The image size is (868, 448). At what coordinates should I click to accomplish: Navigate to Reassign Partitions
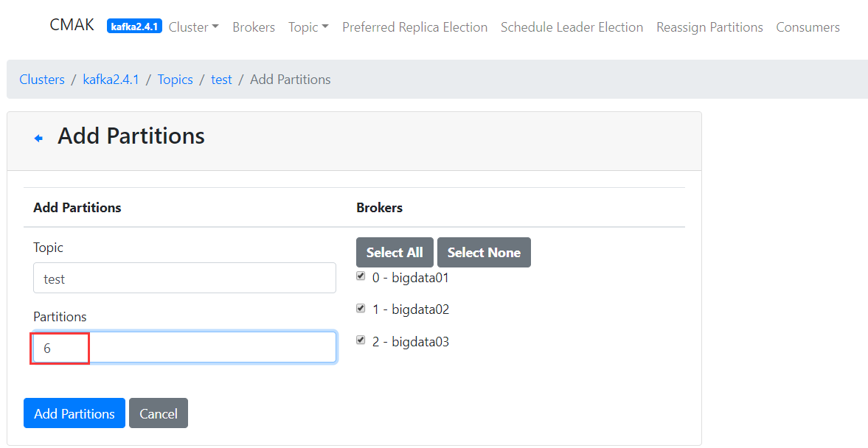point(709,27)
